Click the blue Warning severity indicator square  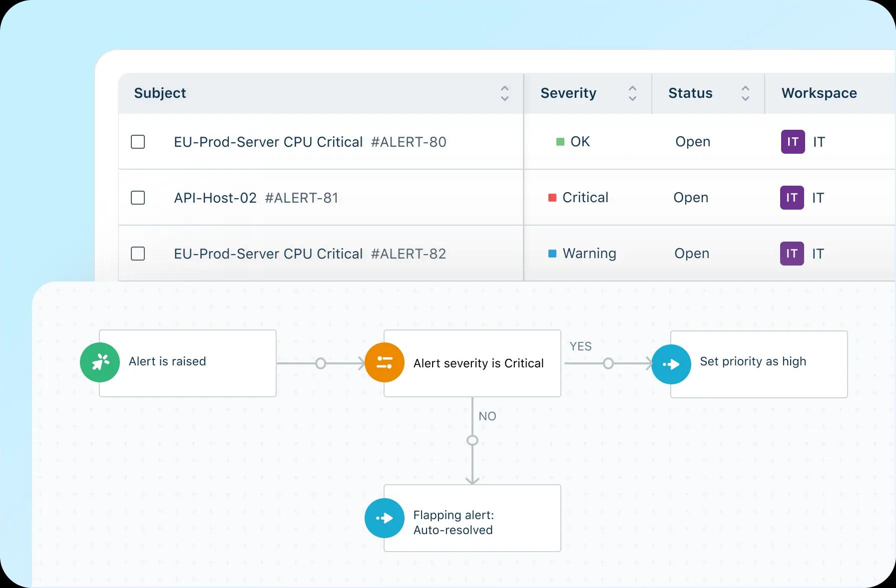pos(552,254)
